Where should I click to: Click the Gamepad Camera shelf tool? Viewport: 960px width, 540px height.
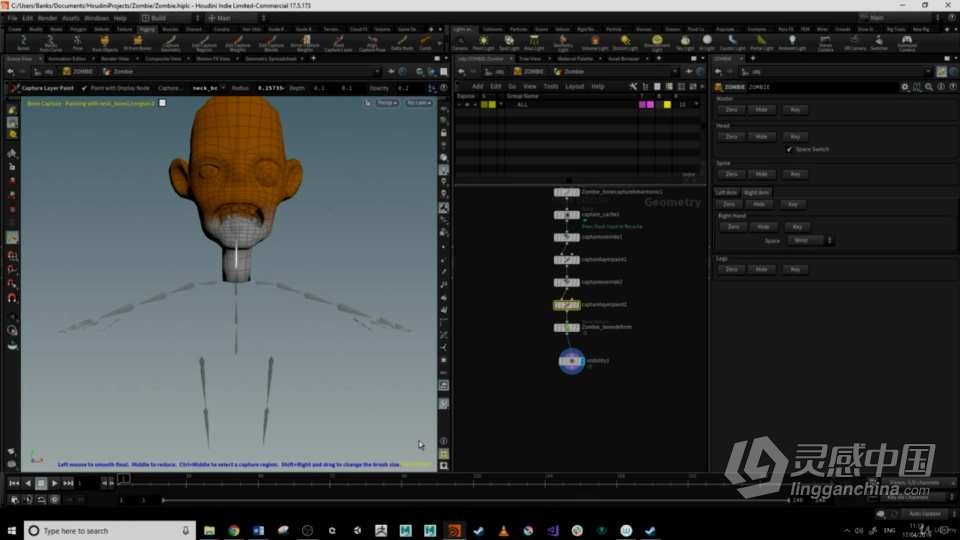[x=907, y=43]
